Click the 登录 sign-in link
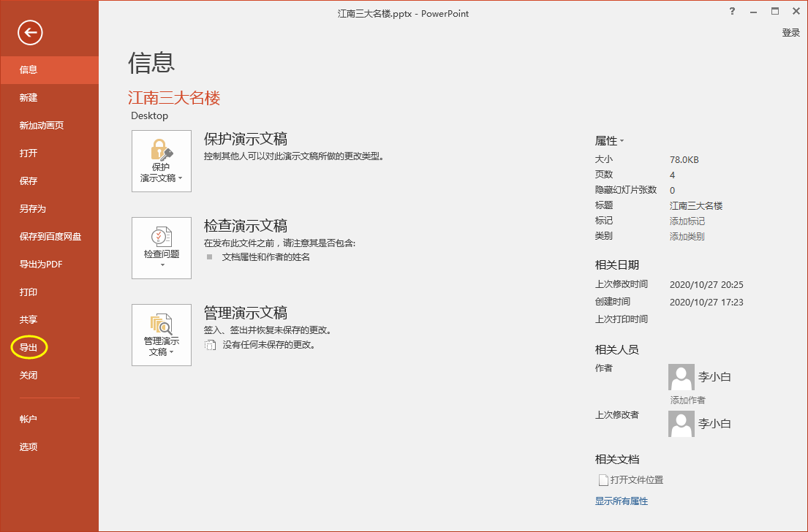The height and width of the screenshot is (532, 808). (x=790, y=32)
